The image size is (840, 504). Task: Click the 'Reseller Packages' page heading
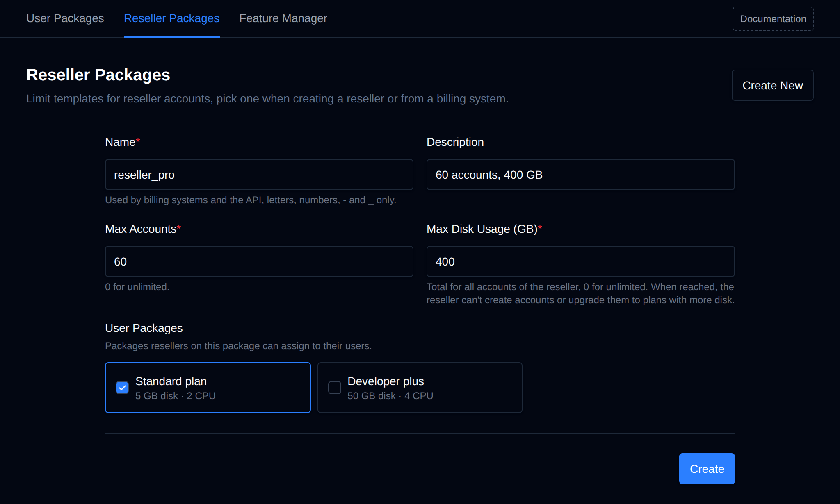click(x=98, y=75)
